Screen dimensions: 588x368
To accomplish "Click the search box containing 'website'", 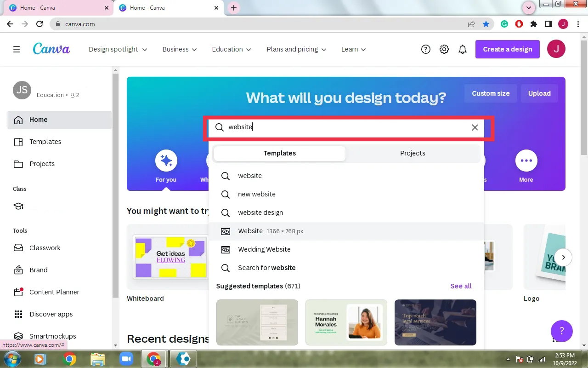I will pyautogui.click(x=346, y=127).
